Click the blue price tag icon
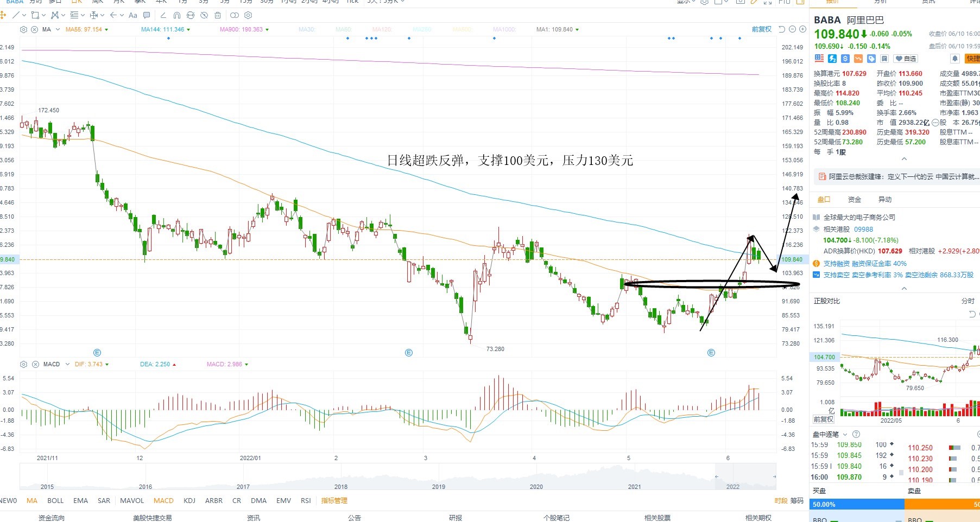 (871, 59)
